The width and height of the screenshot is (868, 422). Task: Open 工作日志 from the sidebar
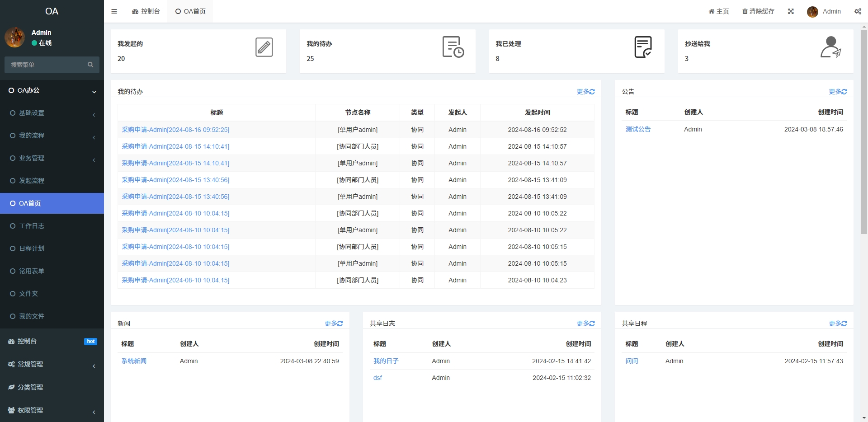(32, 226)
